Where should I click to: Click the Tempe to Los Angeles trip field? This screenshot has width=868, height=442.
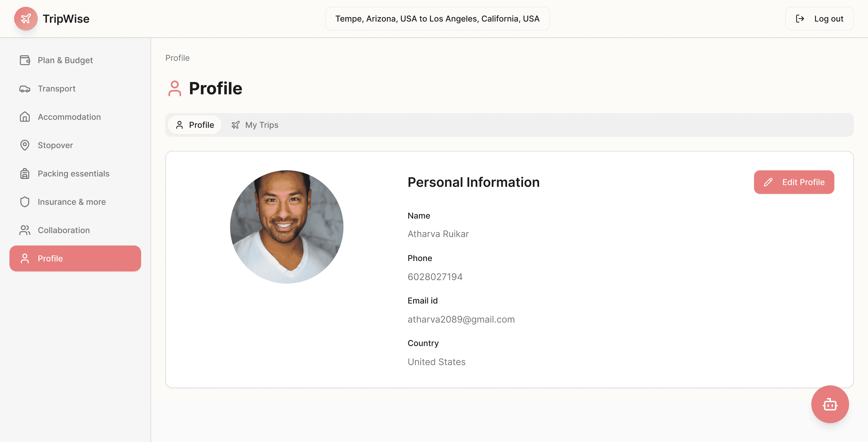[x=437, y=19]
